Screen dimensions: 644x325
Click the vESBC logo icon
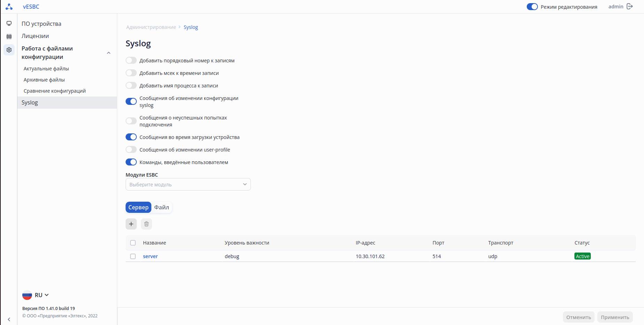(x=9, y=7)
